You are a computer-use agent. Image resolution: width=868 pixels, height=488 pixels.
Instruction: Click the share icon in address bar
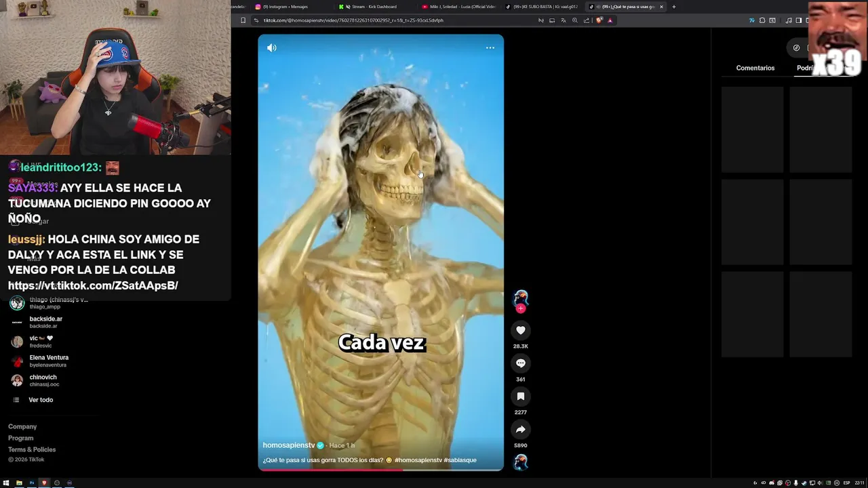587,20
